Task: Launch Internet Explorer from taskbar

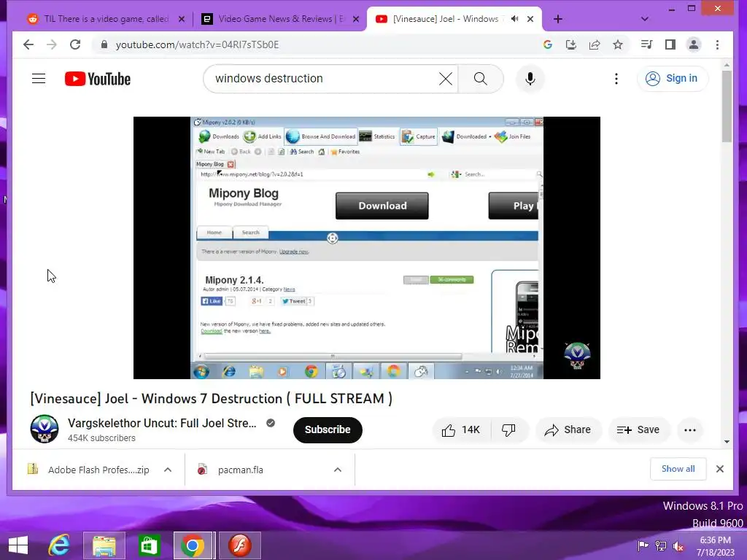Action: point(59,545)
